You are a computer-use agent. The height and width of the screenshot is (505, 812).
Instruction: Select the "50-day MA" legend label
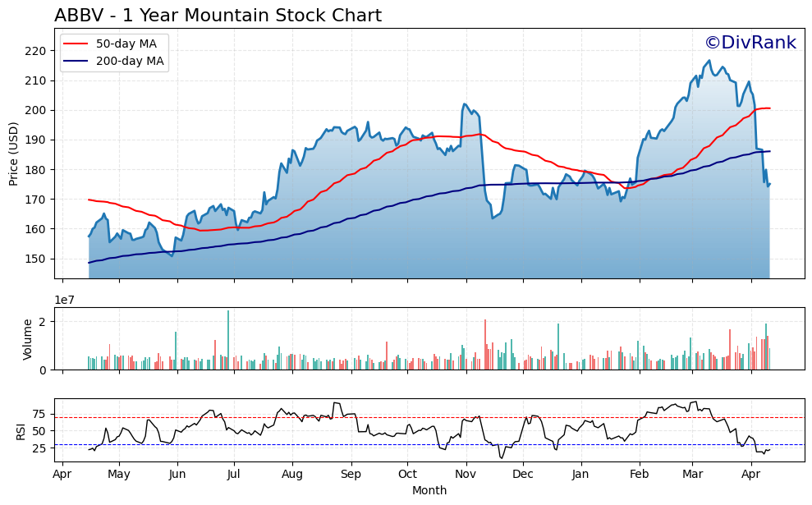[126, 44]
